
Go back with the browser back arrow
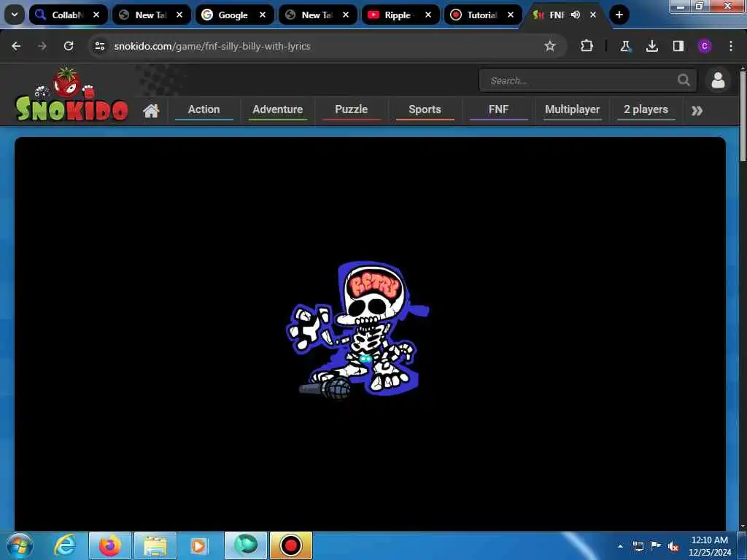16,46
